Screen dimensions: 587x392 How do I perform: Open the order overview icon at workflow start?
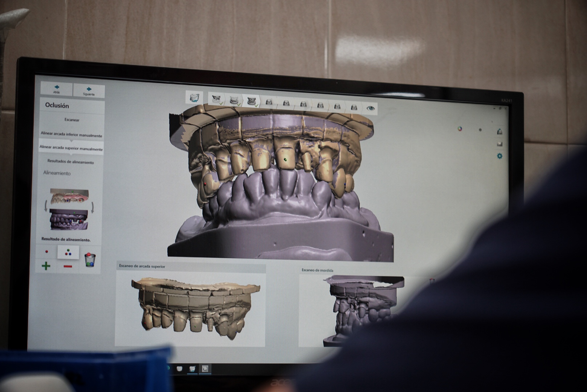(x=194, y=97)
